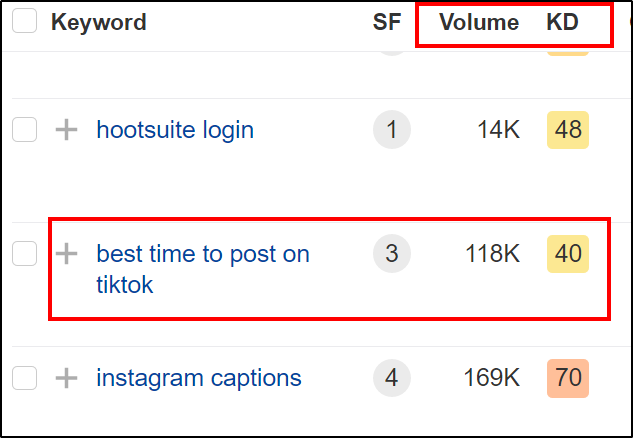Click the orange KD 70 badge
633x438 pixels.
coord(568,378)
